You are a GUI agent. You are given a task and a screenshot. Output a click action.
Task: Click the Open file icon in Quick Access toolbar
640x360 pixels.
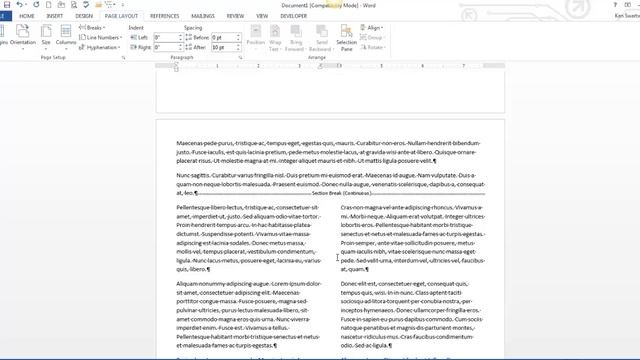click(x=61, y=5)
